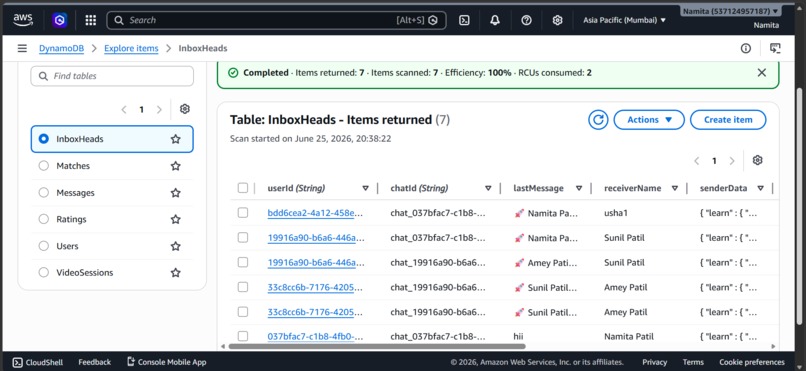
Task: Open the AWS home logo
Action: tap(23, 20)
